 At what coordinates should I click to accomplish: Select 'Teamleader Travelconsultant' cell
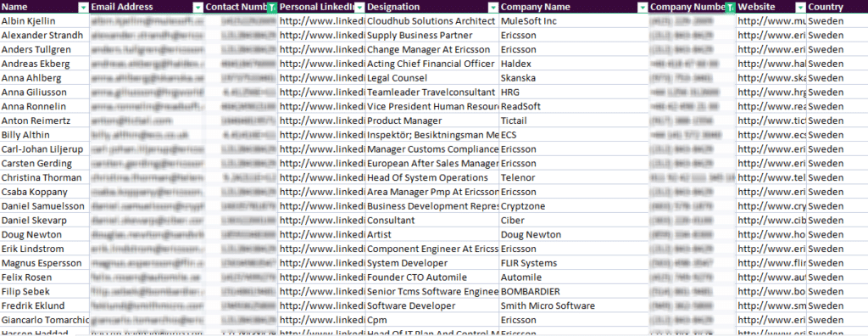[x=431, y=92]
